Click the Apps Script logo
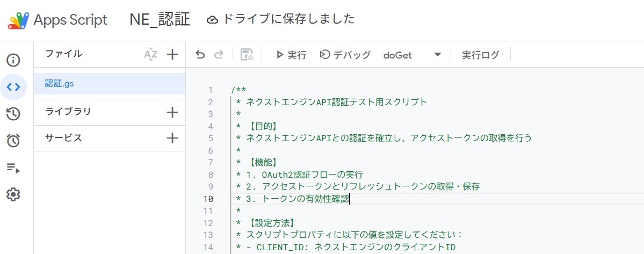This screenshot has height=254, width=644. [18, 20]
